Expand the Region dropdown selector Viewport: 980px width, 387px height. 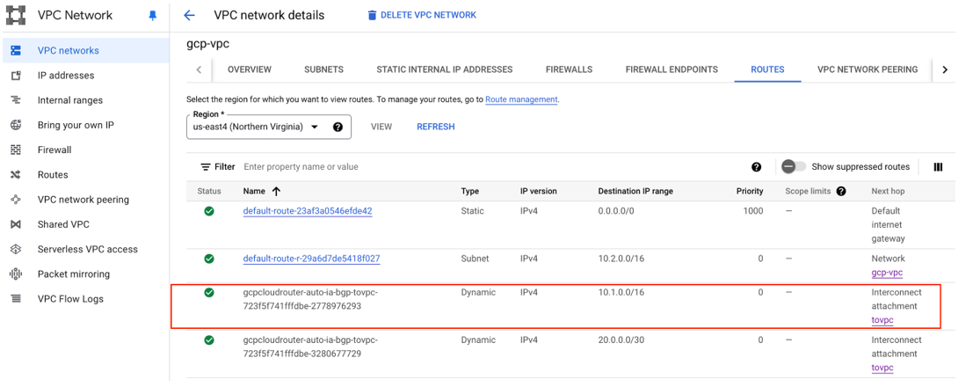pyautogui.click(x=315, y=127)
